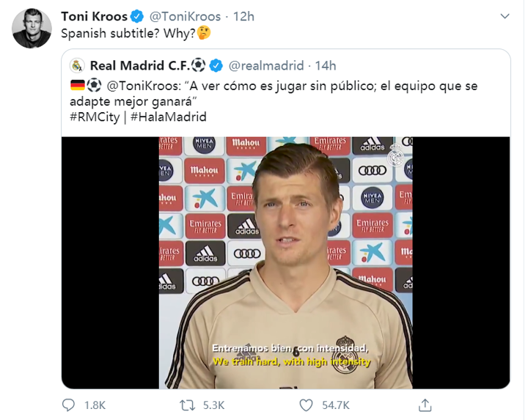The image size is (528, 420).
Task: Click the 14h quoted tweet timestamp
Action: (325, 66)
